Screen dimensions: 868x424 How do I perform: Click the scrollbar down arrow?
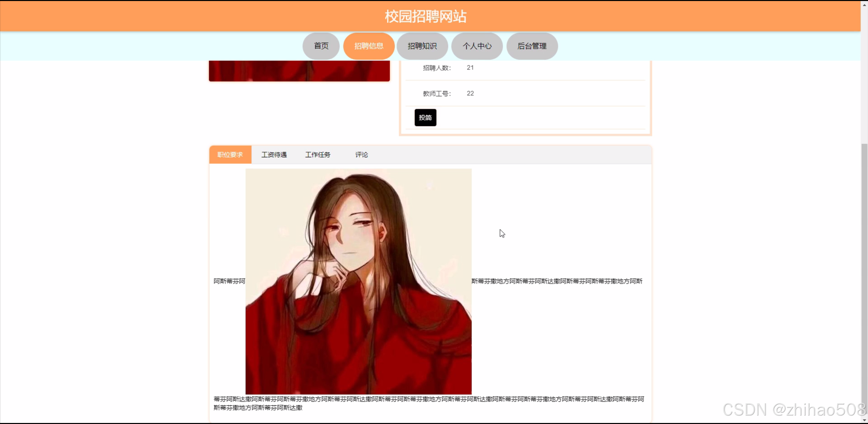[x=864, y=420]
